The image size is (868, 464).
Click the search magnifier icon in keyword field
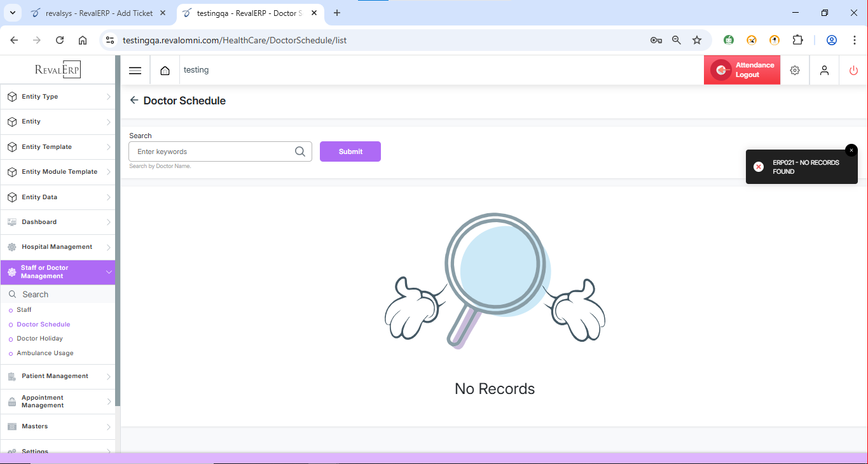point(300,151)
